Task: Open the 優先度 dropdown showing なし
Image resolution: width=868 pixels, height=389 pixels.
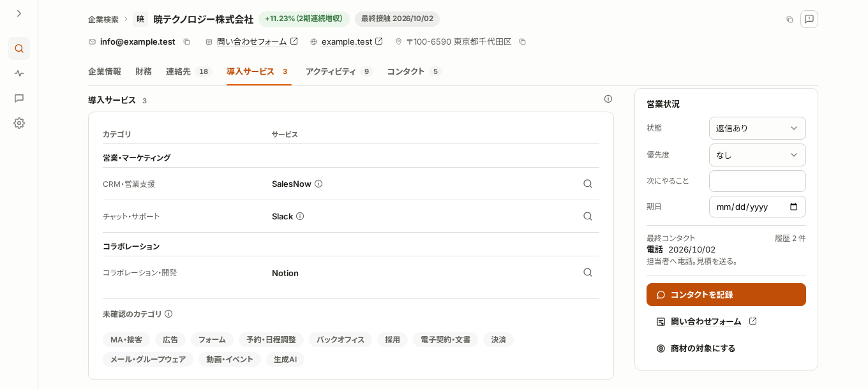Action: 758,155
